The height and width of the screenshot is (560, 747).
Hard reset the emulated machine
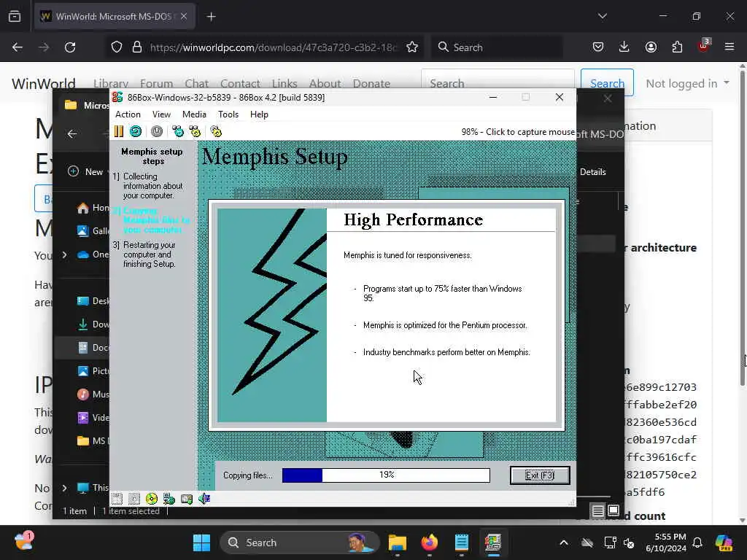[x=136, y=131]
